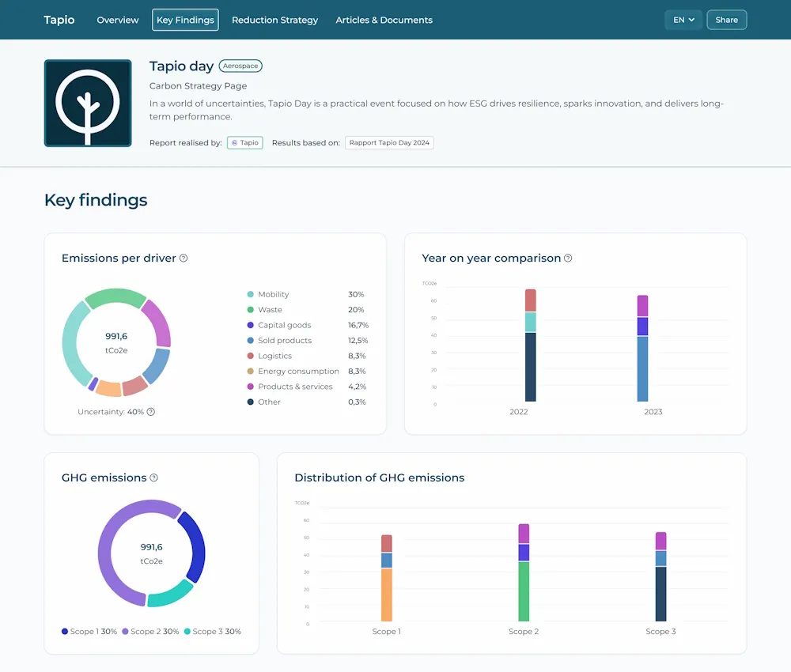This screenshot has height=672, width=791.
Task: Click the '12,5%' value for Sold products
Action: [358, 340]
